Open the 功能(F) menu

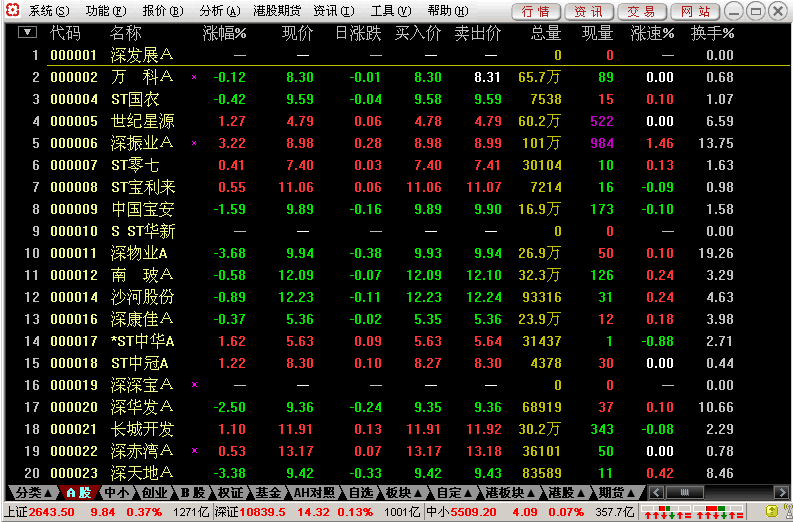pos(106,11)
